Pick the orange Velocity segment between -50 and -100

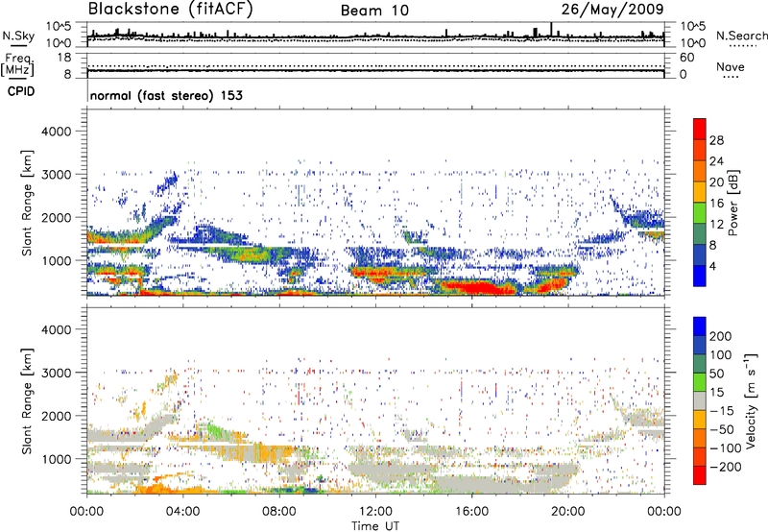pyautogui.click(x=700, y=439)
